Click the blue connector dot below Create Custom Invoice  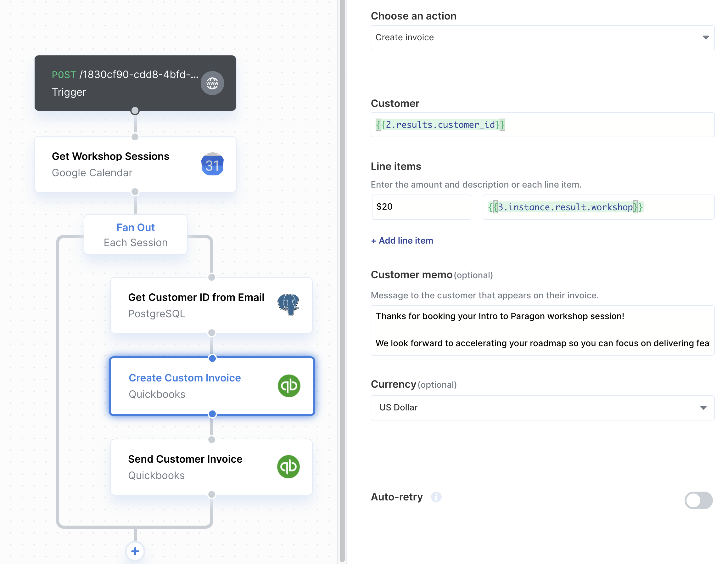tap(212, 414)
